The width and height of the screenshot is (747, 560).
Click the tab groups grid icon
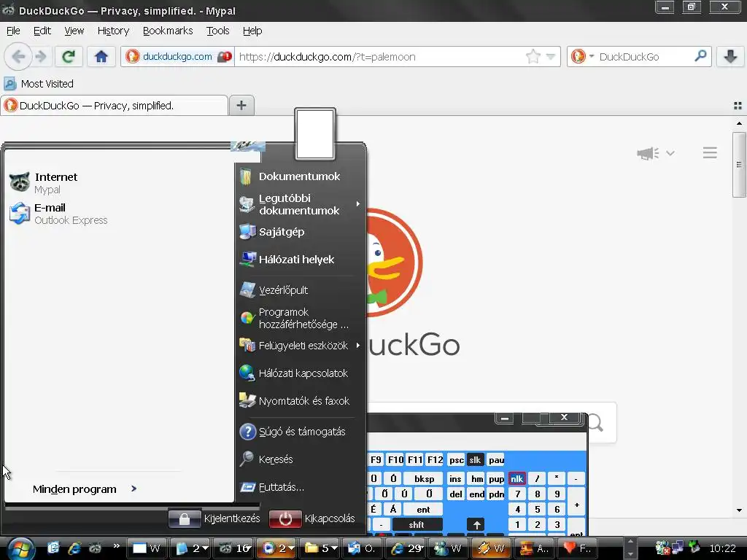pyautogui.click(x=738, y=106)
